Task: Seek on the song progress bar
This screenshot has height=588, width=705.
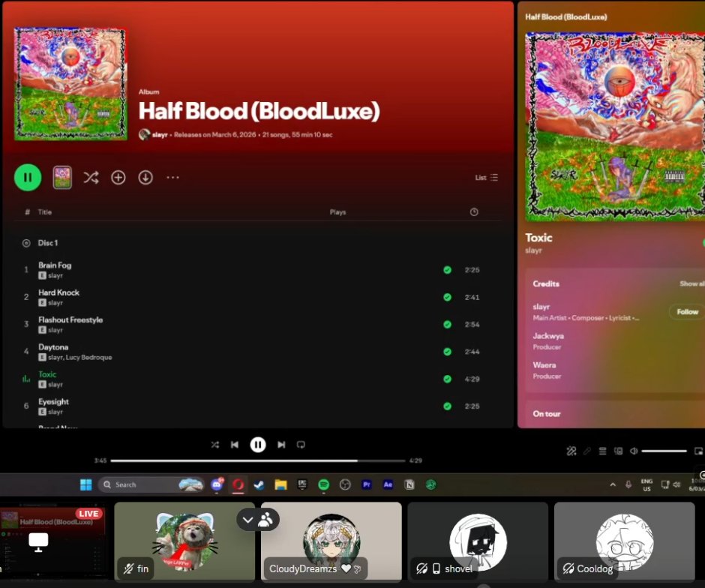Action: click(258, 460)
